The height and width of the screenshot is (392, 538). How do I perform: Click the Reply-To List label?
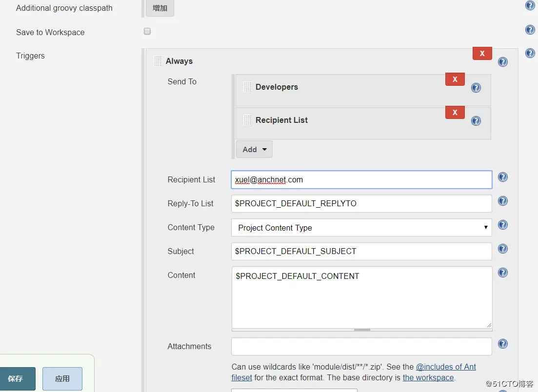190,204
